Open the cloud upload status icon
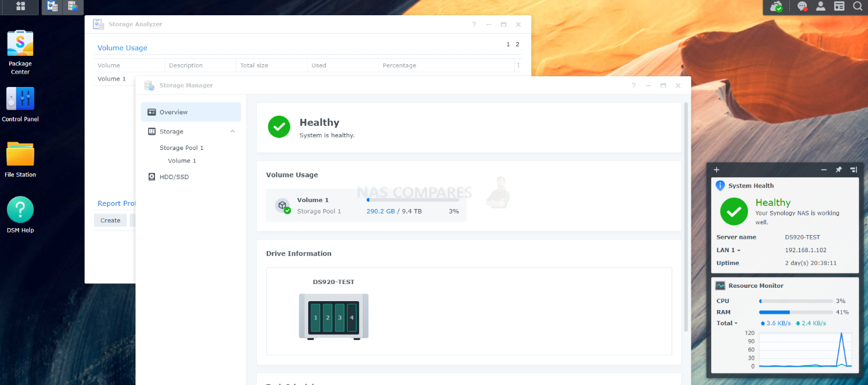This screenshot has width=868, height=385. pos(776,6)
